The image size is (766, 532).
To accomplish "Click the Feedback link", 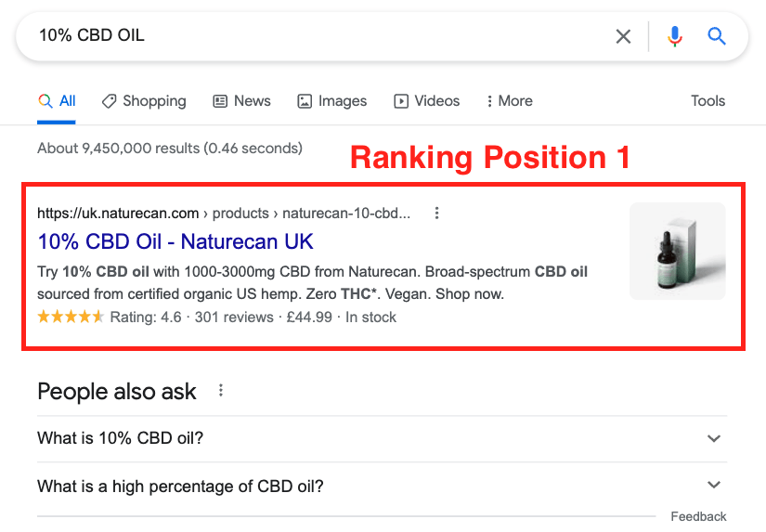I will pos(698,516).
